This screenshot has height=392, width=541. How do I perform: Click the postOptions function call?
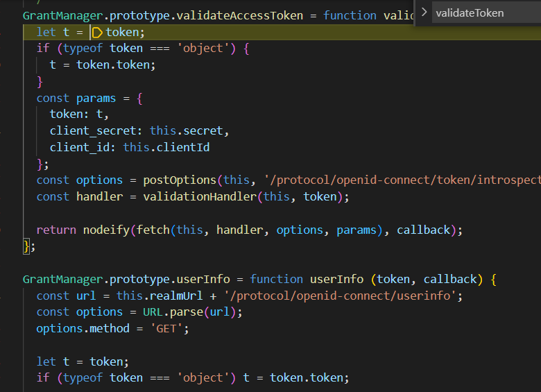click(180, 180)
